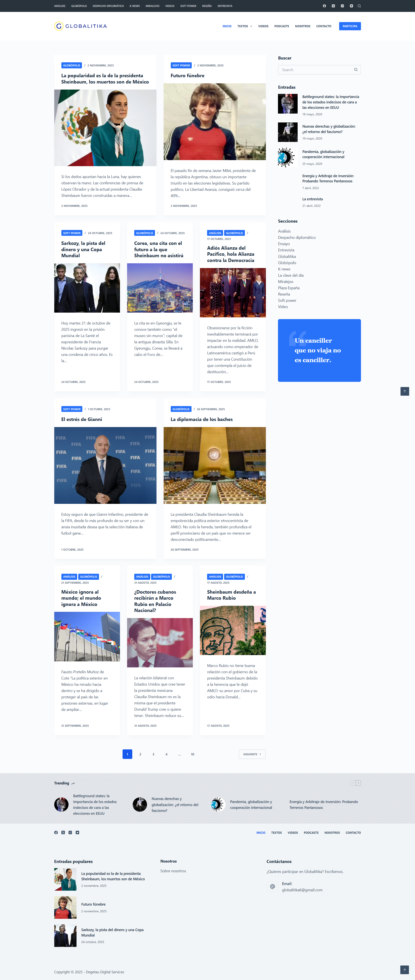Click the sidebar Search input field
The height and width of the screenshot is (980, 415).
(315, 70)
